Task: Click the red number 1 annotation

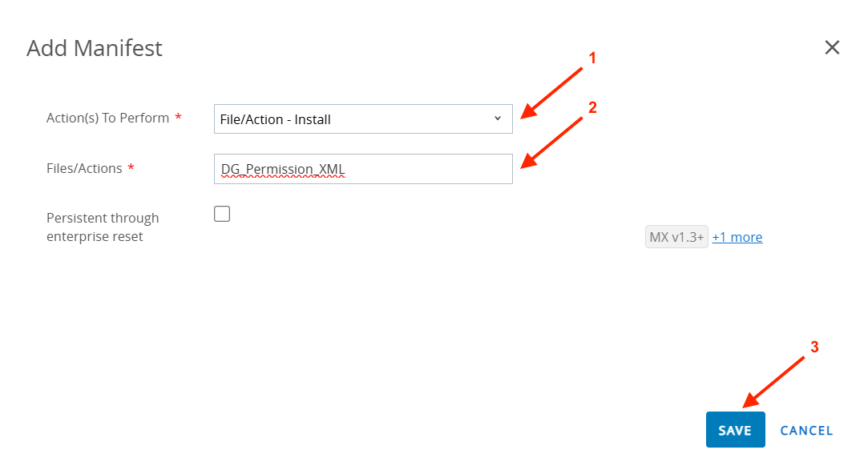Action: click(593, 58)
